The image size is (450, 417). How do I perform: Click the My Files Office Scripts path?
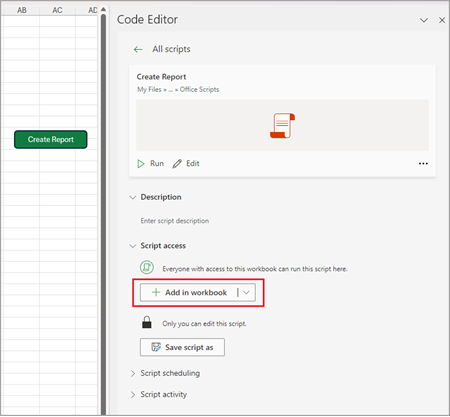click(178, 89)
